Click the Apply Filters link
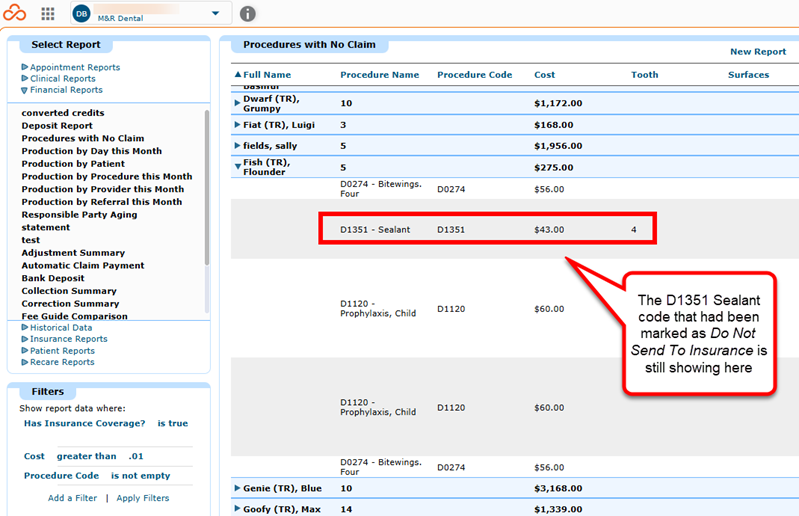Screen dimensions: 799x516 pos(143,498)
